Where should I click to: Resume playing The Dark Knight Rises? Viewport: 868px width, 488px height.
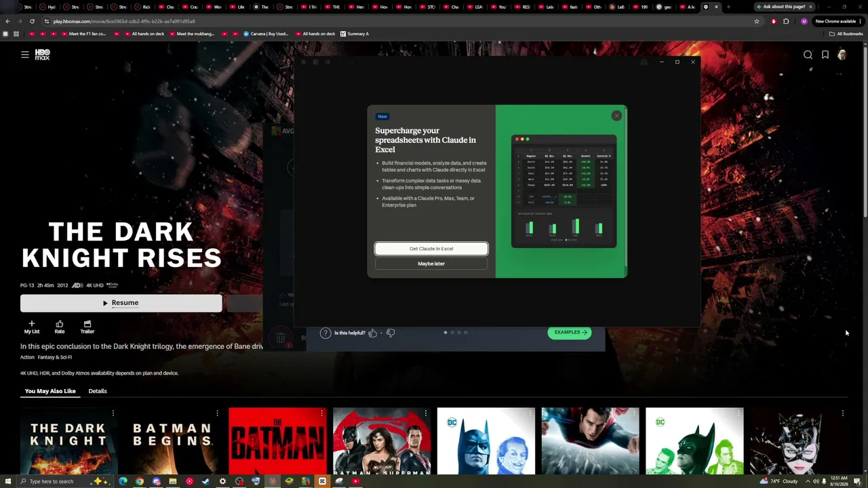click(121, 303)
